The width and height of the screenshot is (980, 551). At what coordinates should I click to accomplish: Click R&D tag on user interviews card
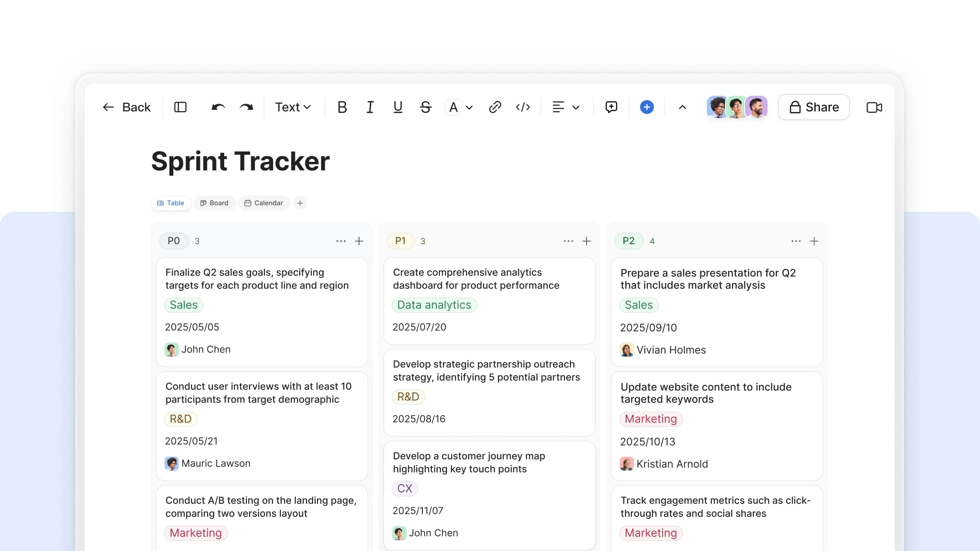tap(181, 419)
